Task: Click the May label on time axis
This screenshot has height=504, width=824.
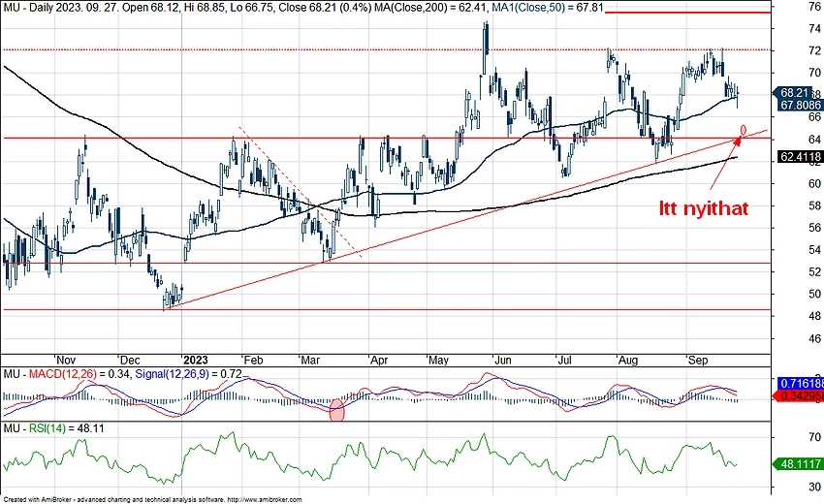Action: coord(438,361)
